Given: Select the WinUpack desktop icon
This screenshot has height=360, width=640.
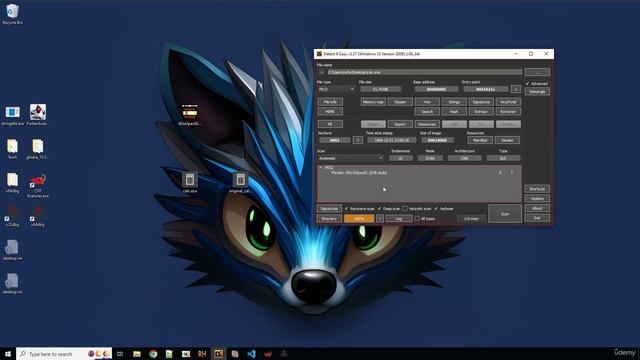Looking at the screenshot, I should (190, 115).
